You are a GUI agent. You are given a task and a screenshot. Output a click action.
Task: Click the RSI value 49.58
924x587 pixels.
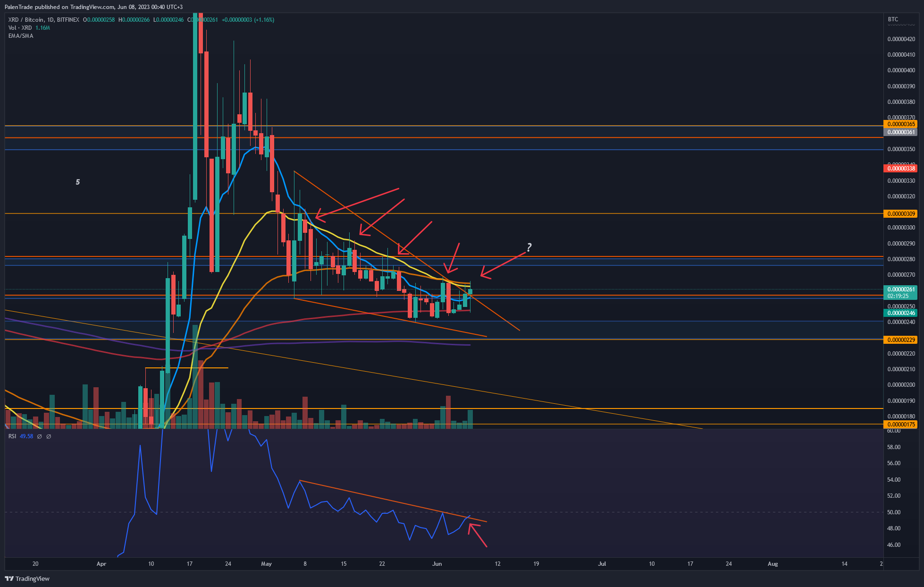coord(26,436)
